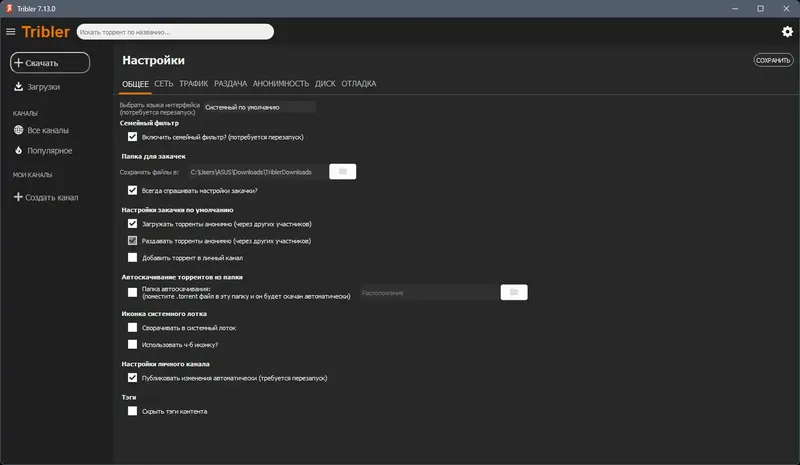This screenshot has width=800, height=465.
Task: Browse for auto-download watch folder
Action: click(514, 292)
